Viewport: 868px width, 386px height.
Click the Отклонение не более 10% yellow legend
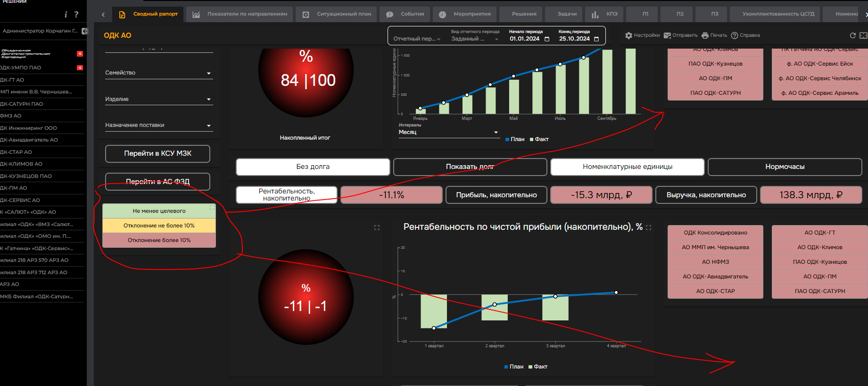[159, 226]
